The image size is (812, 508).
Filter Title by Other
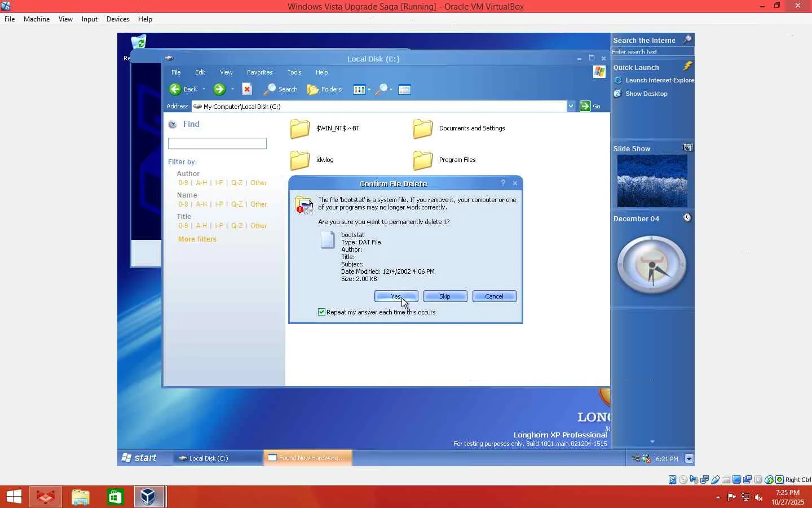(x=259, y=226)
